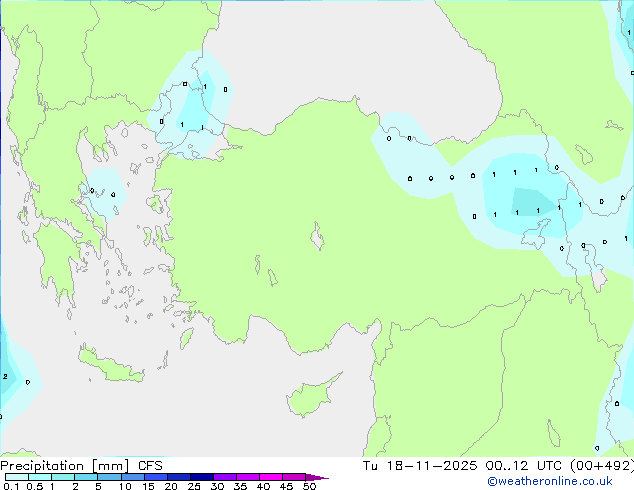Click the 35–40 mm legend color swatch
The image size is (634, 490).
[248, 477]
